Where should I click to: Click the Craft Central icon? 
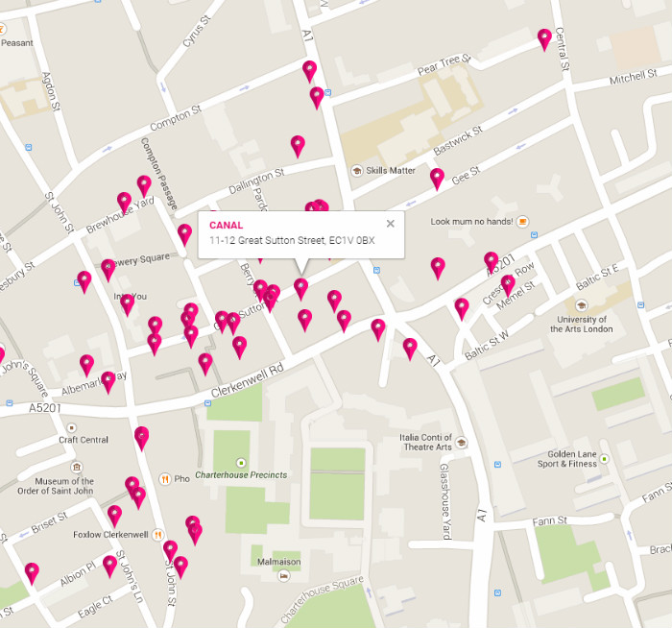coord(72,428)
